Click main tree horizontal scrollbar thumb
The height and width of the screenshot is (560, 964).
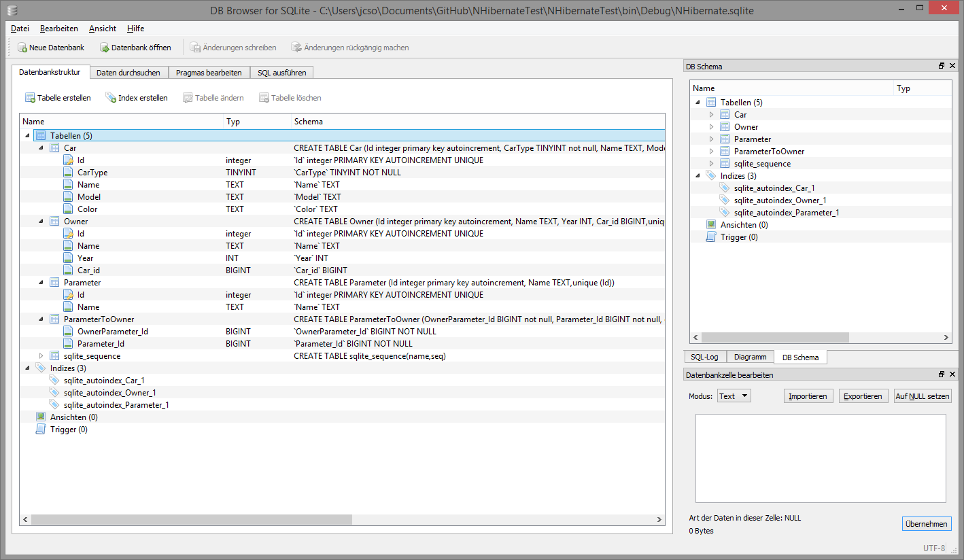(192, 520)
